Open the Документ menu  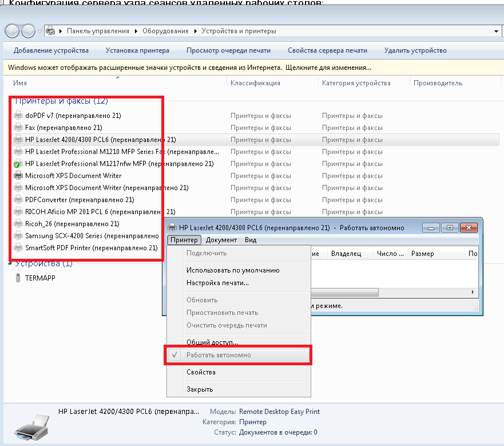[x=221, y=240]
